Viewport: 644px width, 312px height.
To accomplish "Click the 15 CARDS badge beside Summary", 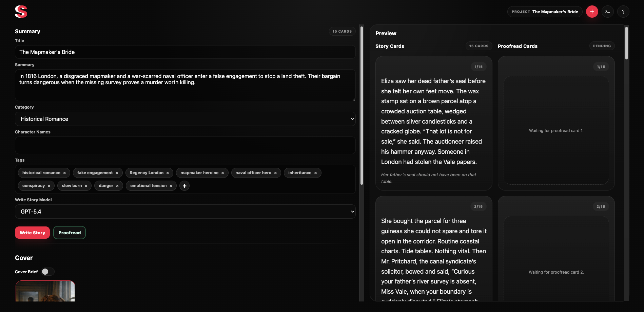I will click(342, 31).
